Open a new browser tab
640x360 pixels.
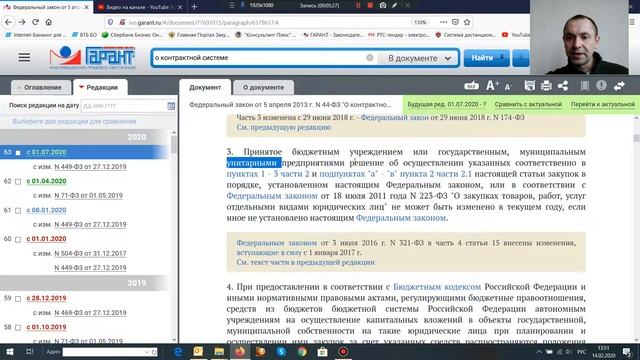(x=194, y=7)
